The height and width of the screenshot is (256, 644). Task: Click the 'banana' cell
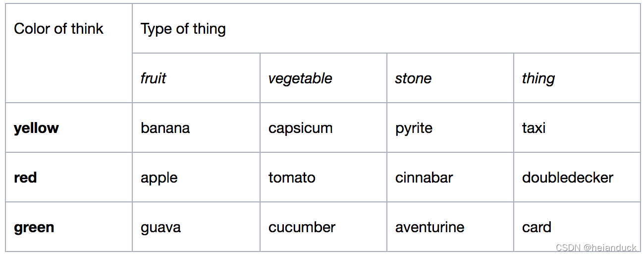[x=196, y=128]
